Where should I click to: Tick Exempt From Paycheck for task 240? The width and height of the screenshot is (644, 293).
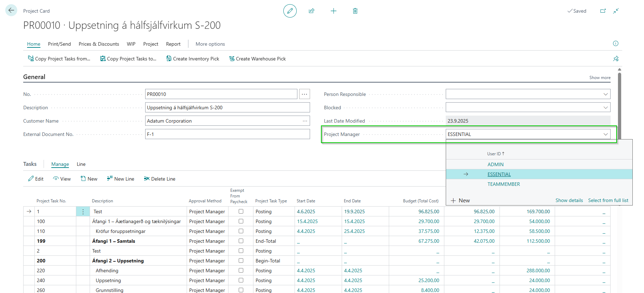coord(241,280)
